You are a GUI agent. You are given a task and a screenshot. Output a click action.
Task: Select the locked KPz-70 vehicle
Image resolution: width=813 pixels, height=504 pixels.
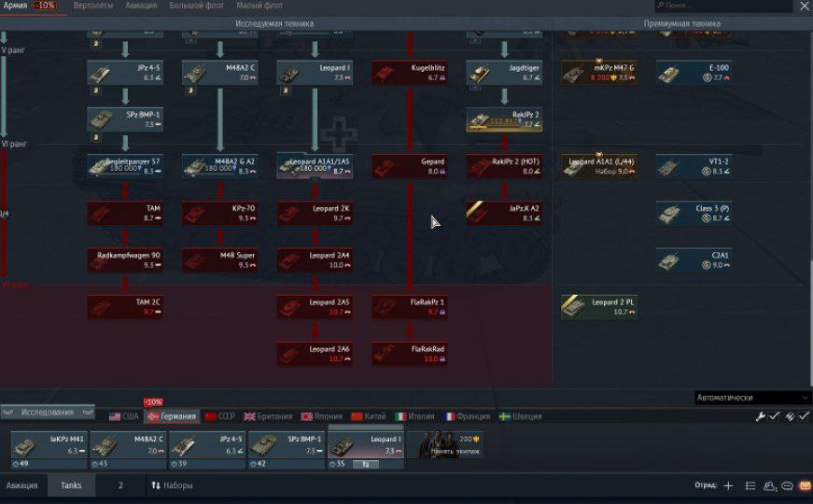click(220, 213)
